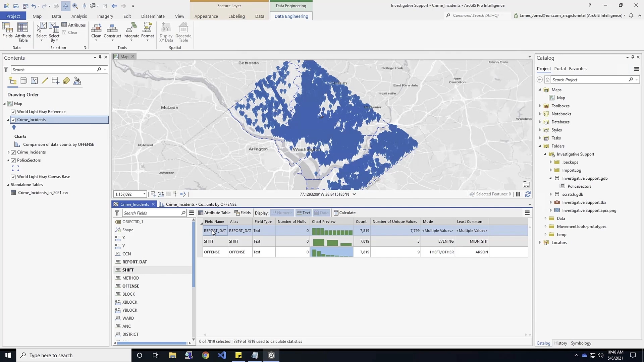Screen dimensions: 644x362
Task: Click the Fields button beside Display
Action: 243,213
